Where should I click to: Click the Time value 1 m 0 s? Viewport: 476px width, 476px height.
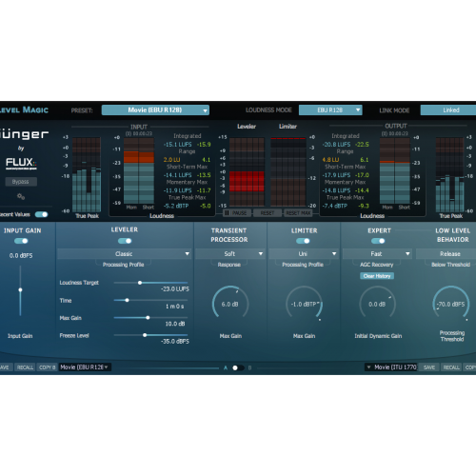[x=175, y=307]
